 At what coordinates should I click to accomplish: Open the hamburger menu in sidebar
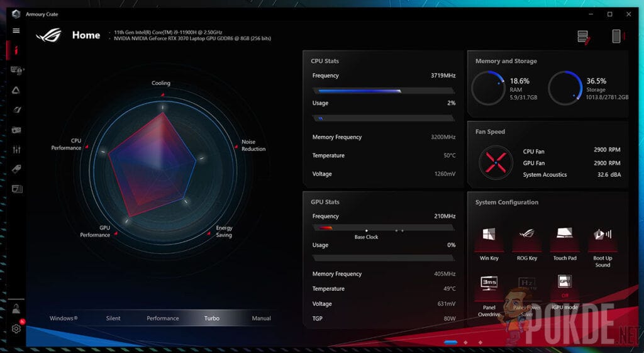click(16, 30)
